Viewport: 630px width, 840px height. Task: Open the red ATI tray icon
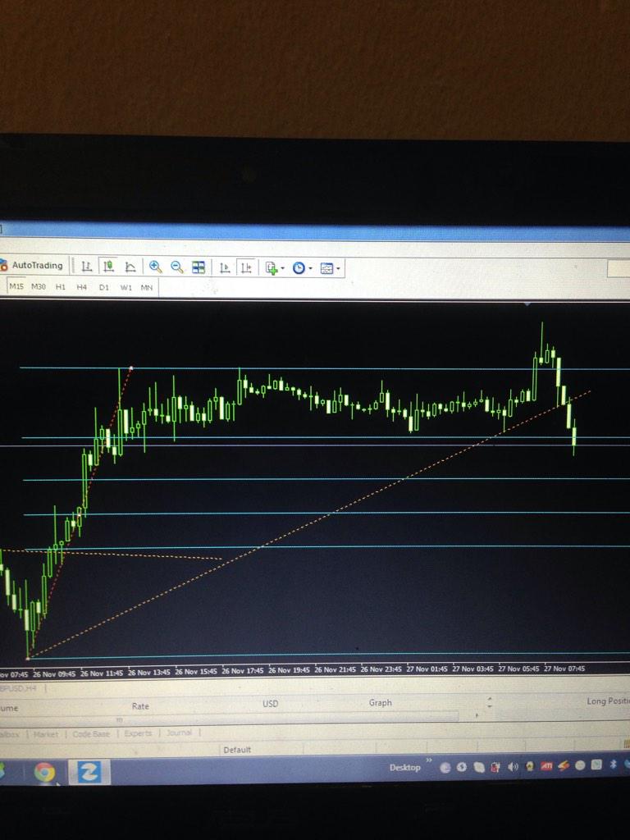click(x=546, y=766)
